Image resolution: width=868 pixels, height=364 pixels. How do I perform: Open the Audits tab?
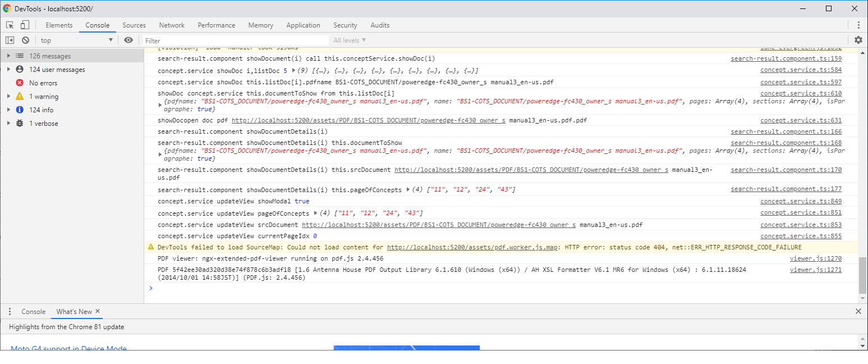(x=380, y=25)
